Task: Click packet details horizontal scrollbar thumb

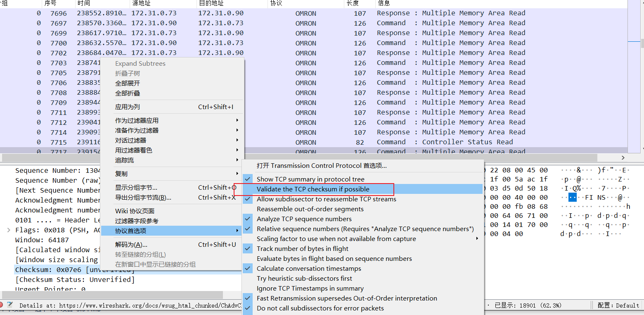Action: tap(111, 295)
